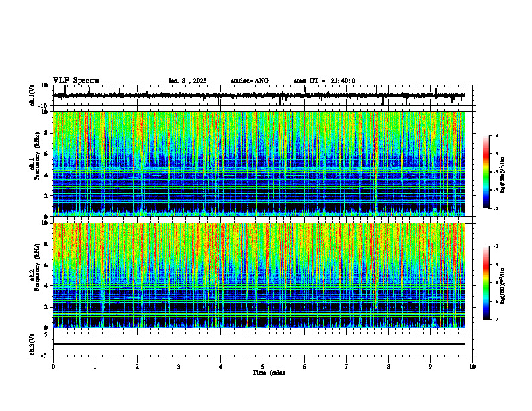Screen dimensions: 532x411
Task: Click the time axis tick label "1"
Action: point(95,367)
